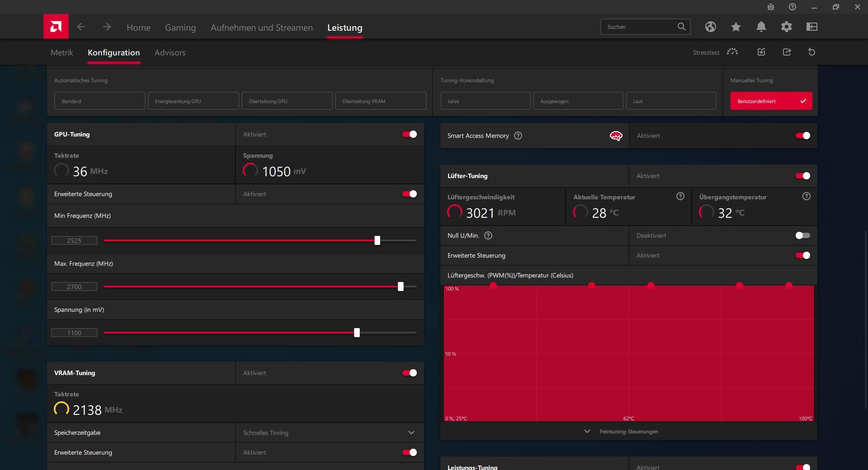Select Übertaktung GPU option
Viewport: 868px width, 470px height.
click(x=287, y=101)
